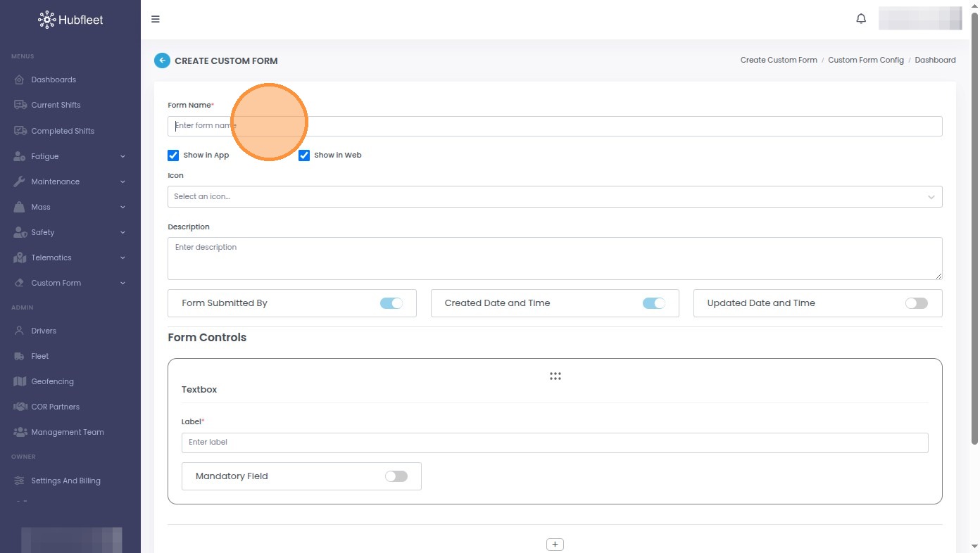Grab the Textbox control drag handle
This screenshot has width=980, height=553.
pyautogui.click(x=555, y=376)
